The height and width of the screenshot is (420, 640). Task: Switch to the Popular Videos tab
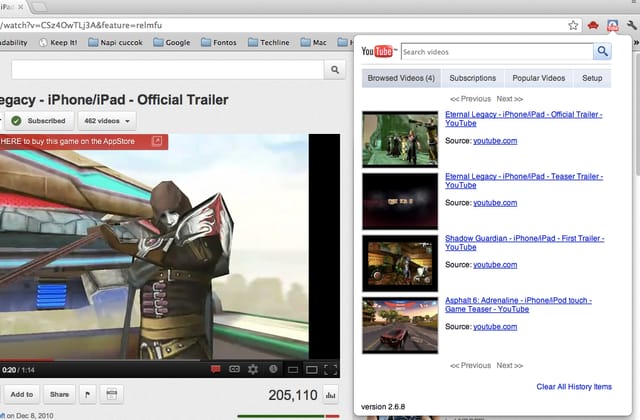pyautogui.click(x=539, y=78)
